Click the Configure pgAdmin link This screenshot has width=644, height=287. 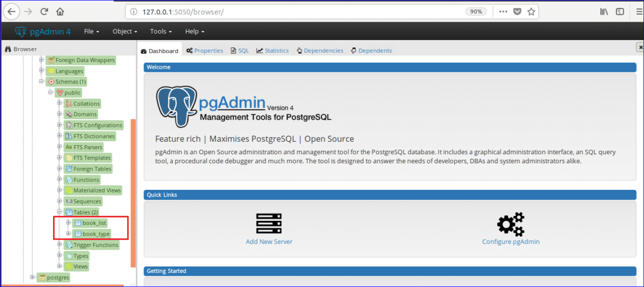point(511,242)
